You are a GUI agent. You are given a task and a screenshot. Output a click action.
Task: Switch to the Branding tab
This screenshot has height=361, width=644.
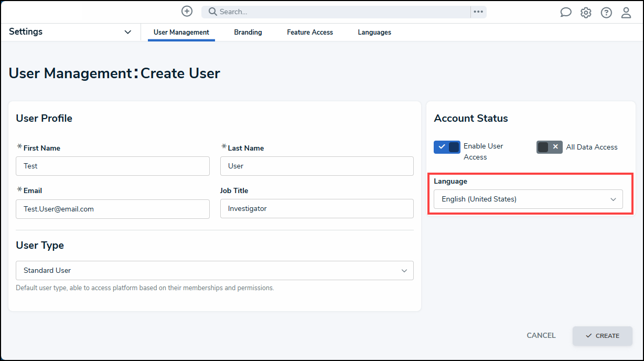coord(248,33)
